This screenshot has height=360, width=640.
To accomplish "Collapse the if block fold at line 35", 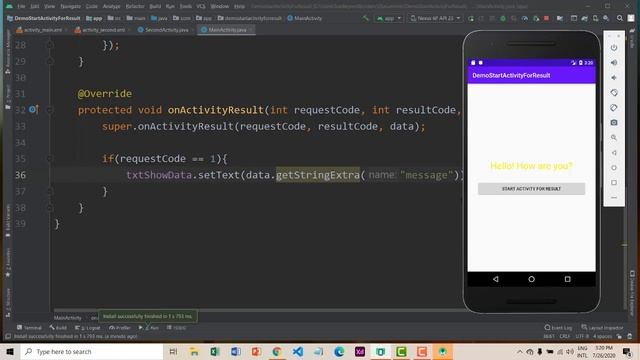I will click(x=50, y=158).
